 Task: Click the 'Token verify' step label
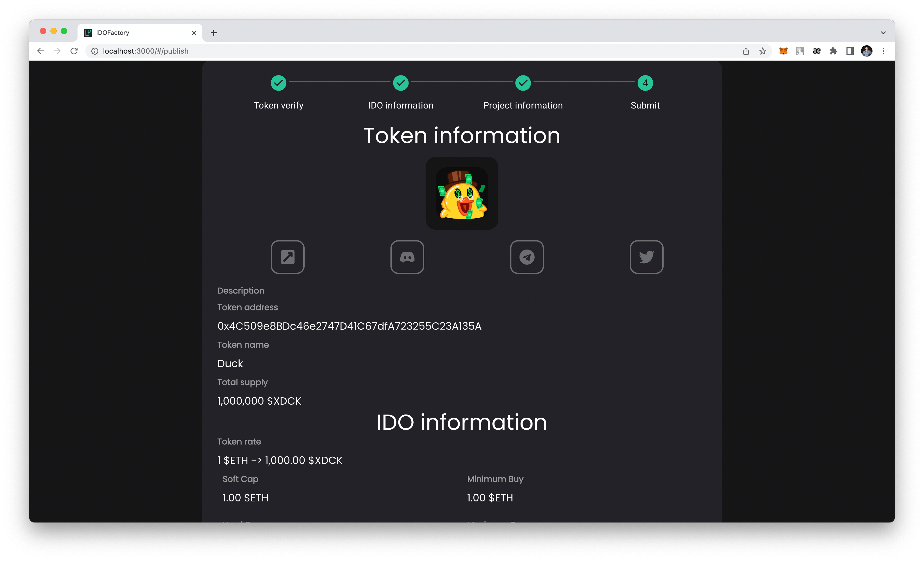click(279, 105)
